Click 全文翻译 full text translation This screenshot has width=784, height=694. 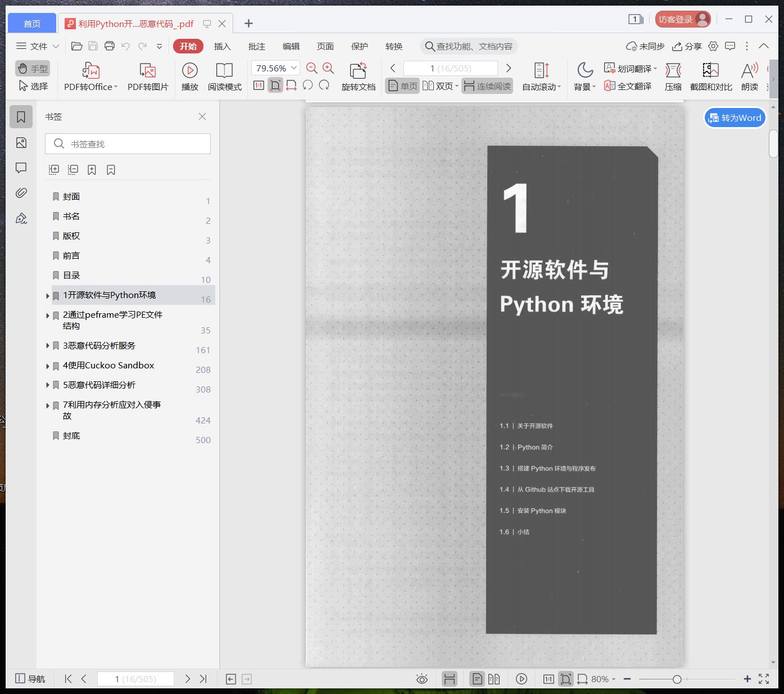point(628,86)
